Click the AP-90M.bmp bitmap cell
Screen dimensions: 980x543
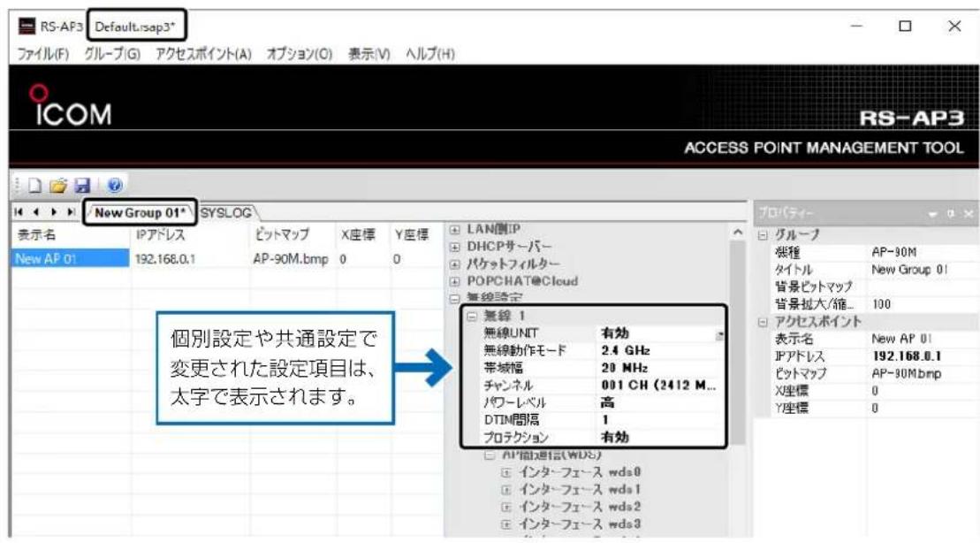[x=291, y=259]
